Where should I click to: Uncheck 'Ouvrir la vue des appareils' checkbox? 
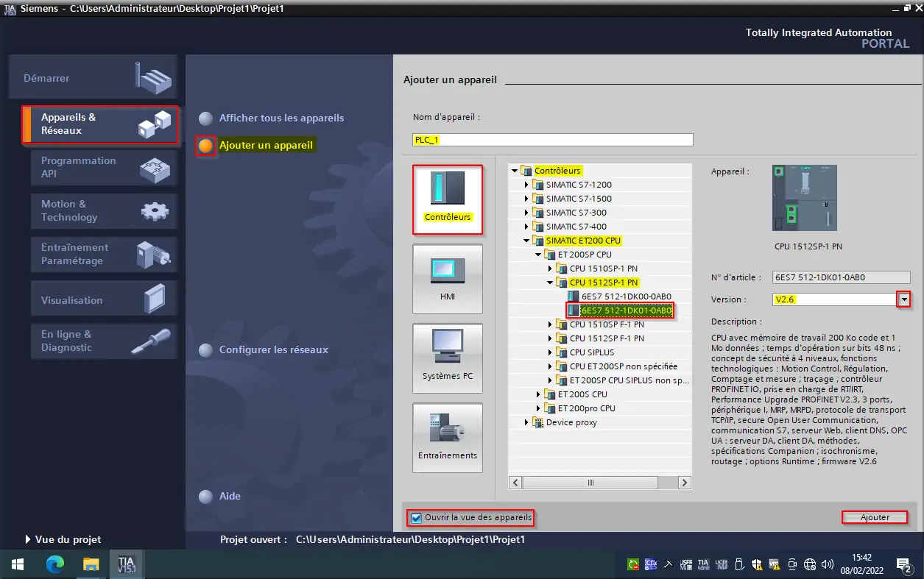tap(417, 518)
